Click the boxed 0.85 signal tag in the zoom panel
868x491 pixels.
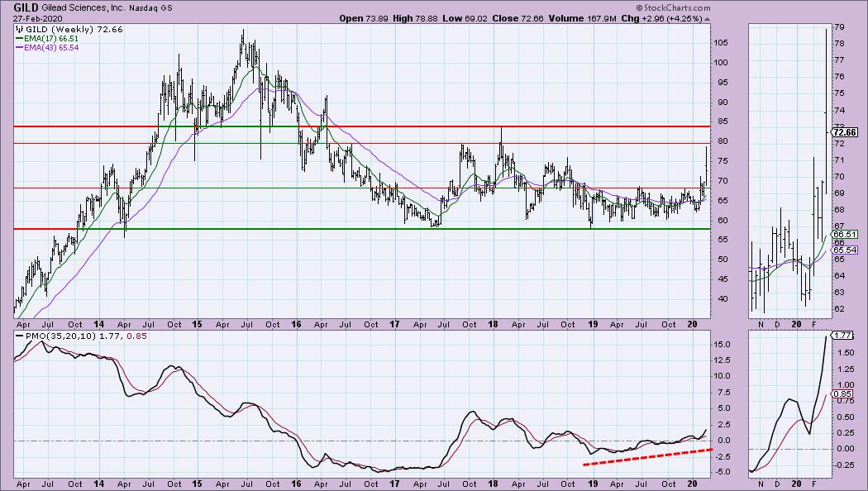(842, 394)
